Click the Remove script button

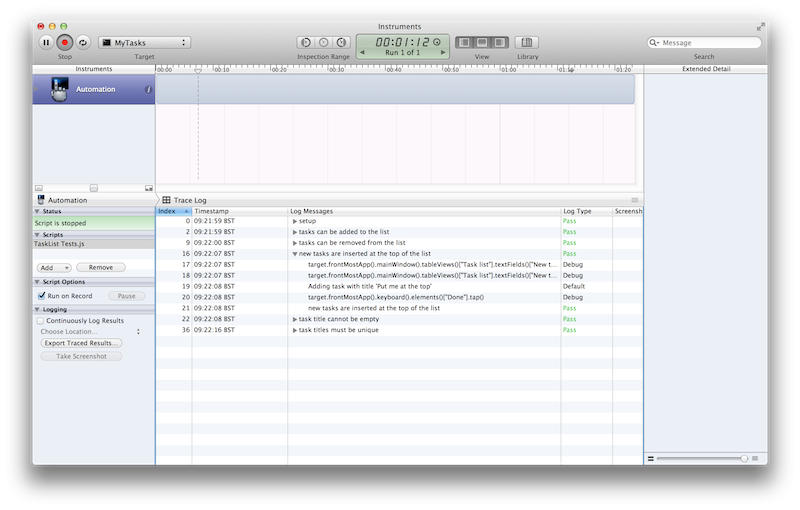coord(101,267)
